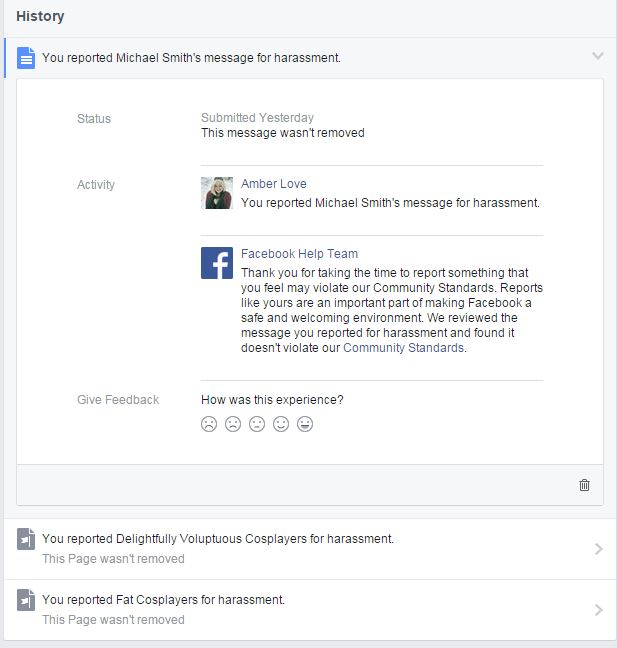This screenshot has height=648, width=617.
Task: Expand the Delightfully Voluptuous Cosplayers report chevron
Action: coord(598,549)
